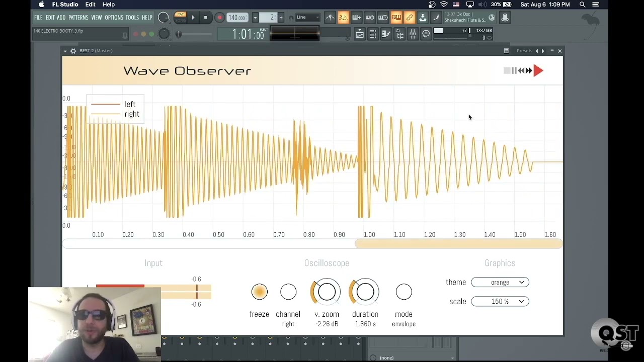644x362 pixels.
Task: Click the stop button in FL transport
Action: pyautogui.click(x=206, y=18)
